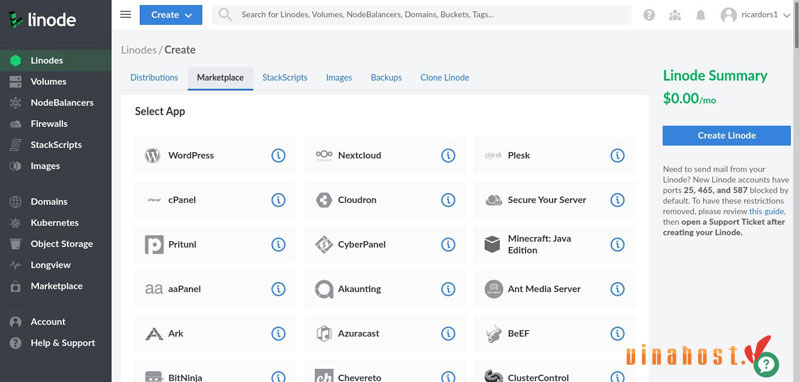Screen dimensions: 800x382
Task: Open the Create dropdown button
Action: tap(171, 15)
